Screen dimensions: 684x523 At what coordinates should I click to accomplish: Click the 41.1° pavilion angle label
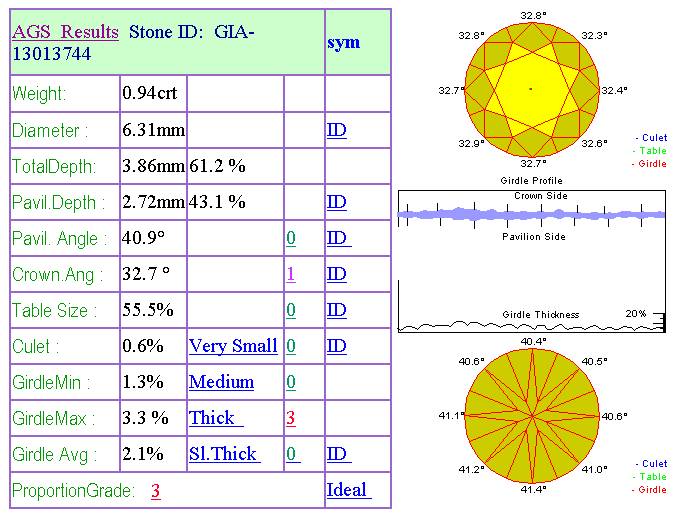pos(451,416)
